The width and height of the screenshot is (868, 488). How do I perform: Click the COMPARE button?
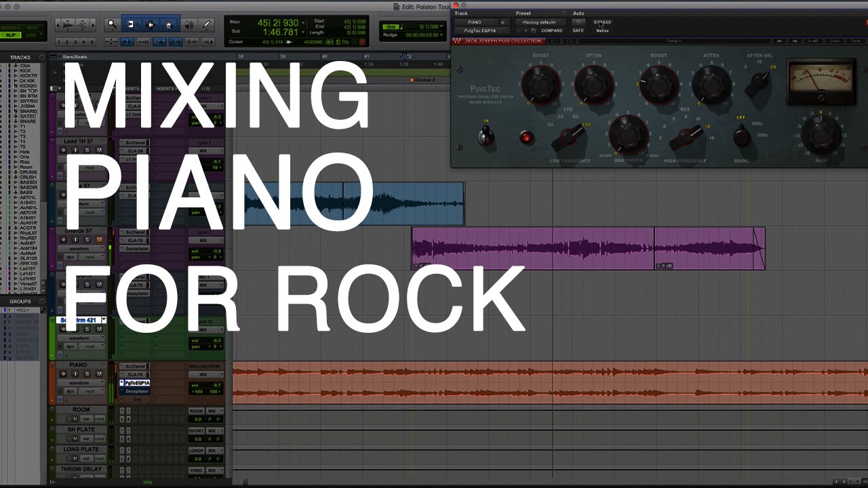click(x=551, y=30)
